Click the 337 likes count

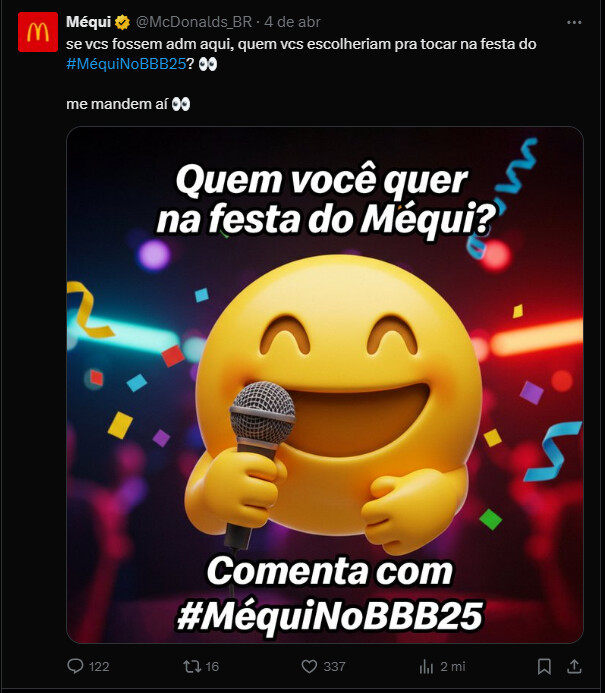[x=335, y=666]
